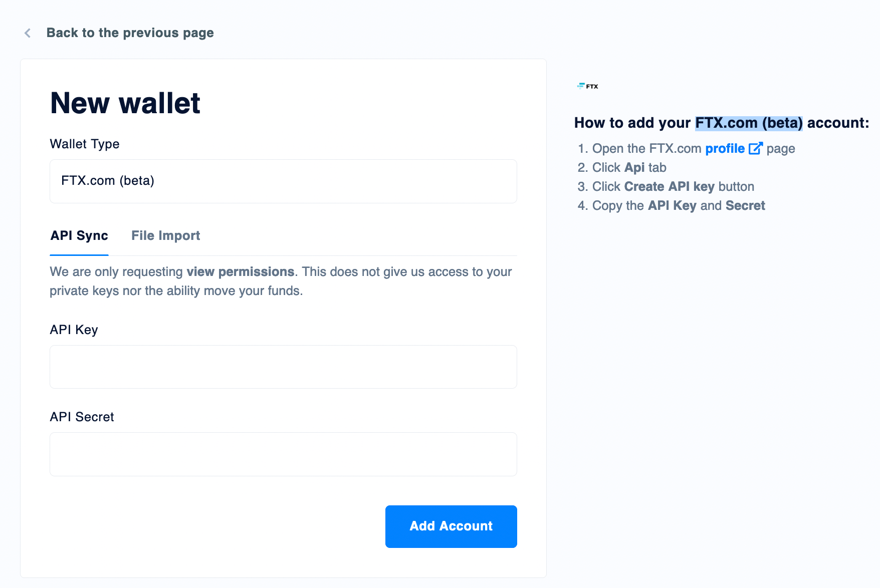Click the bold view permissions text
The image size is (880, 588).
[241, 272]
